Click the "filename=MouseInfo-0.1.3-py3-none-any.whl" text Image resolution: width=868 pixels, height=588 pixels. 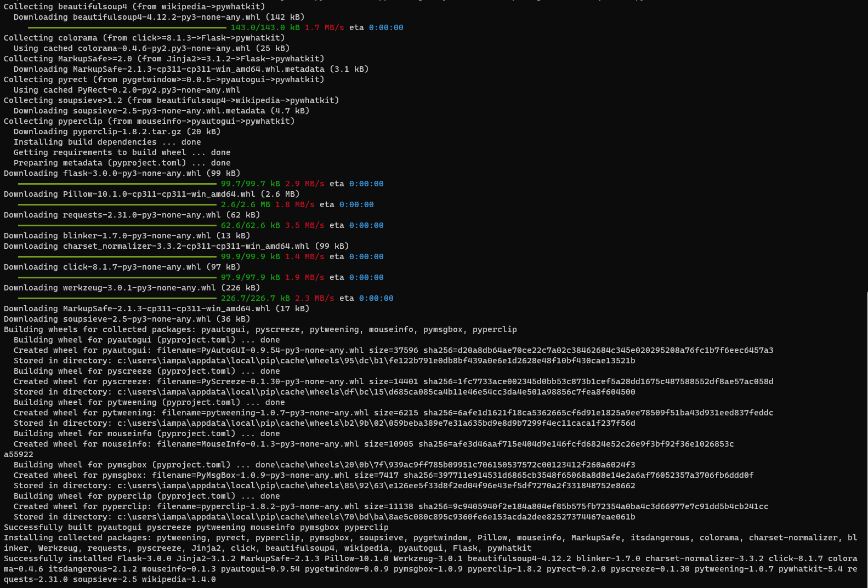click(x=258, y=444)
